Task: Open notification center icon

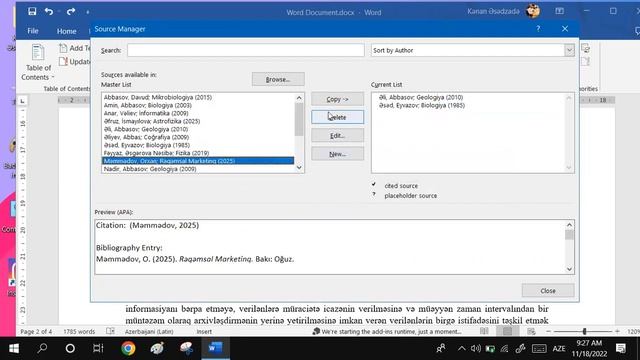Action: click(x=621, y=348)
